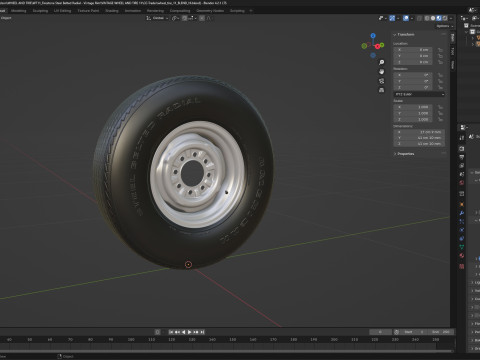
Task: Open the Compositing workspace tab
Action: pyautogui.click(x=180, y=11)
